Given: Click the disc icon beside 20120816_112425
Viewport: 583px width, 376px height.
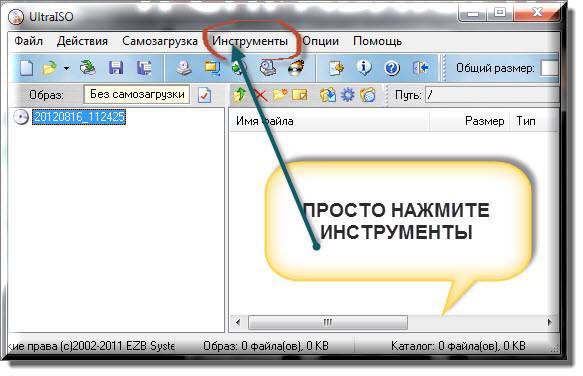Looking at the screenshot, I should (21, 117).
